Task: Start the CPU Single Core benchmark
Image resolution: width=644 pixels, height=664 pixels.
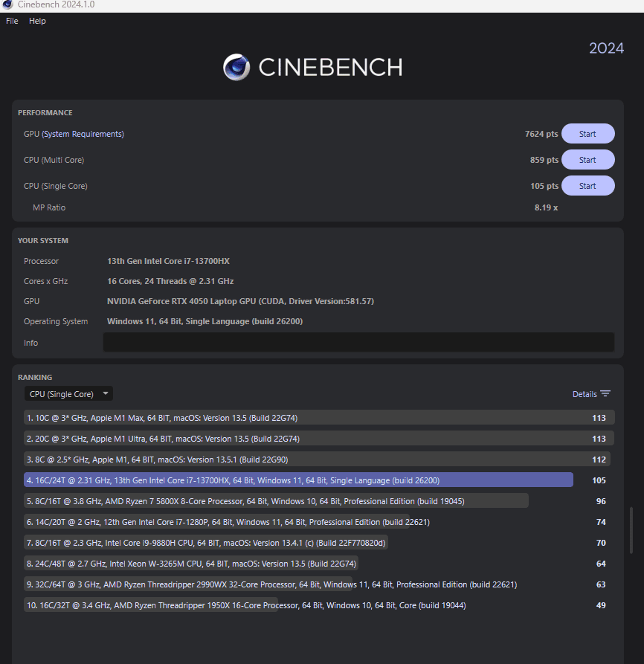Action: coord(587,186)
